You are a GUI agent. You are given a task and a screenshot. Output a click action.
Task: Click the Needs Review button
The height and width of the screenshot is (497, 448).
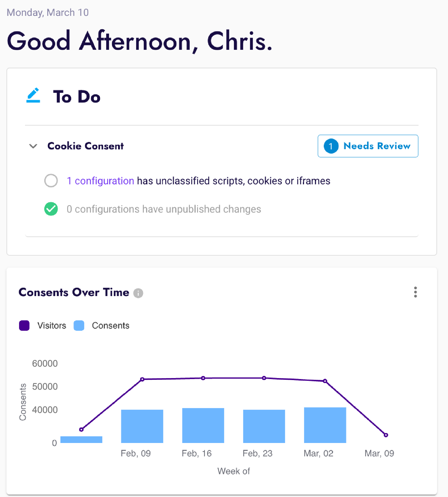[368, 146]
